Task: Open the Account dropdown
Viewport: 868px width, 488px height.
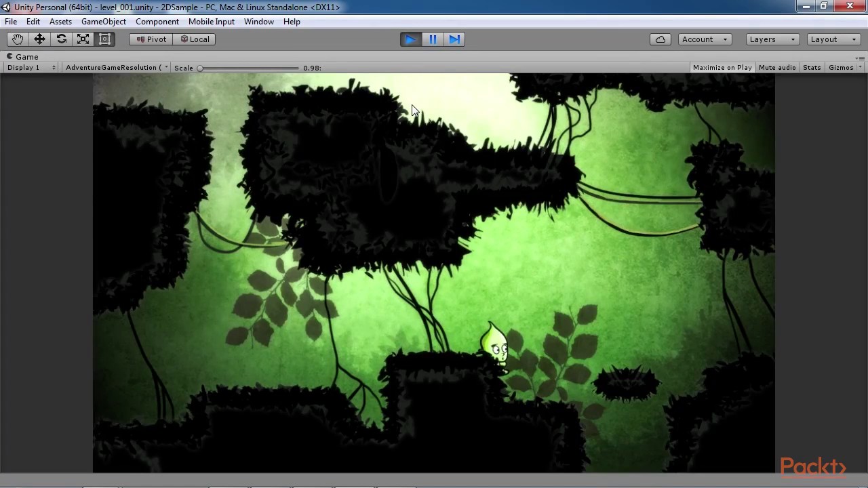Action: 705,39
